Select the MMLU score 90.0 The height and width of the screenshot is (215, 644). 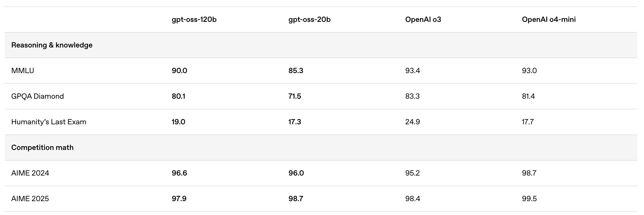tap(180, 71)
